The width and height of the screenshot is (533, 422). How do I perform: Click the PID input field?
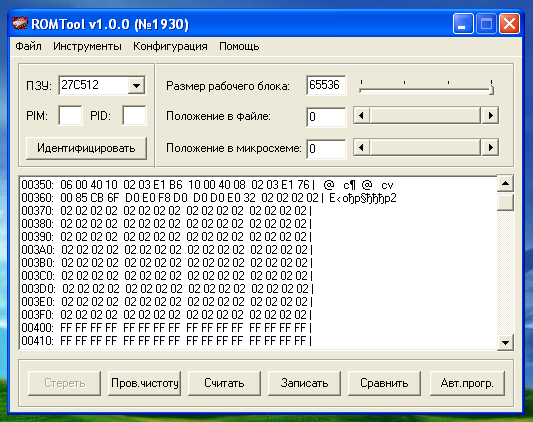(x=134, y=116)
